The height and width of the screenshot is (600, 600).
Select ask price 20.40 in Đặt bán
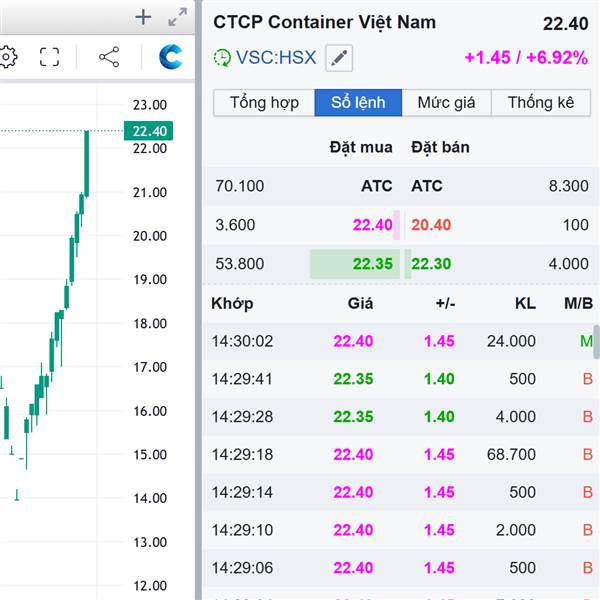(x=431, y=225)
